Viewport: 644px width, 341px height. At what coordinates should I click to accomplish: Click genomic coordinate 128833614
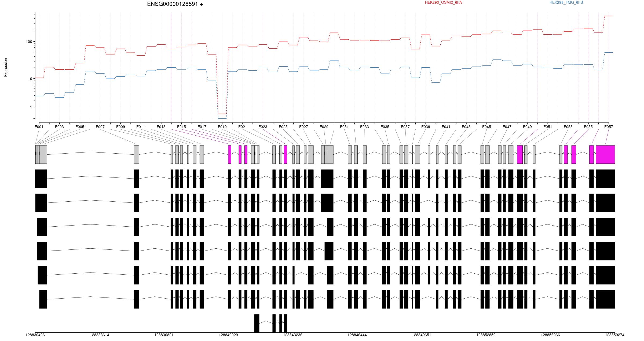point(100,335)
